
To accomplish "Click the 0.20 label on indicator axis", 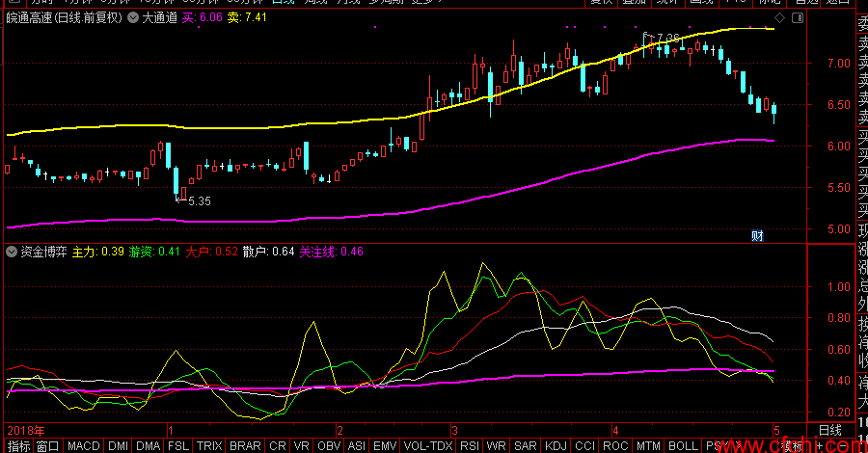I will pyautogui.click(x=839, y=413).
